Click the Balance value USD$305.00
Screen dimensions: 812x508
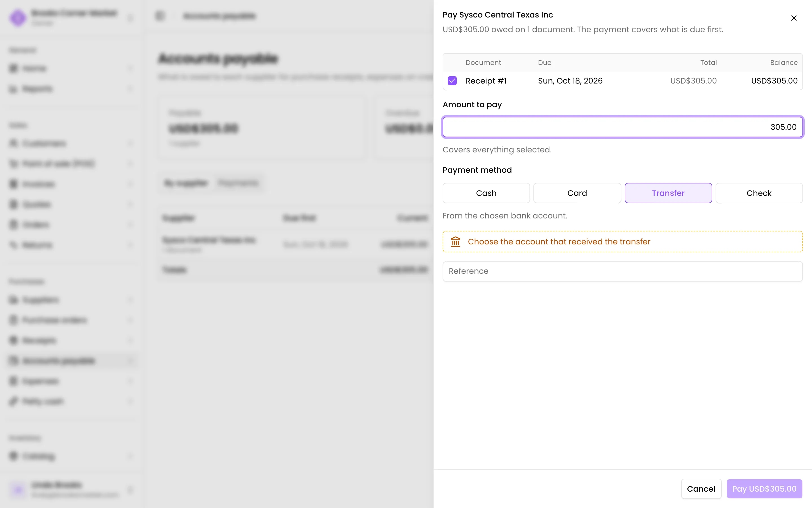tap(774, 81)
